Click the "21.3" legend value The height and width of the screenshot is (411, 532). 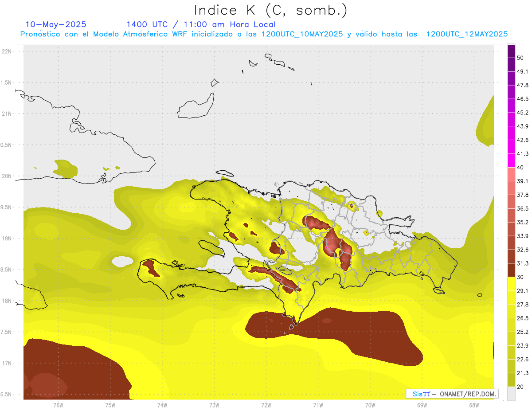[x=523, y=373]
